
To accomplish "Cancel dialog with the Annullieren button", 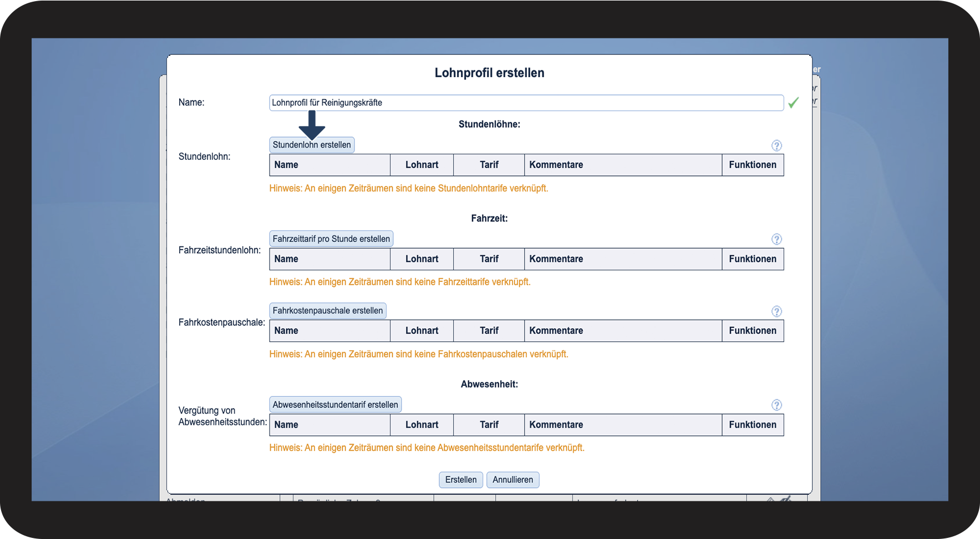I will coord(513,480).
